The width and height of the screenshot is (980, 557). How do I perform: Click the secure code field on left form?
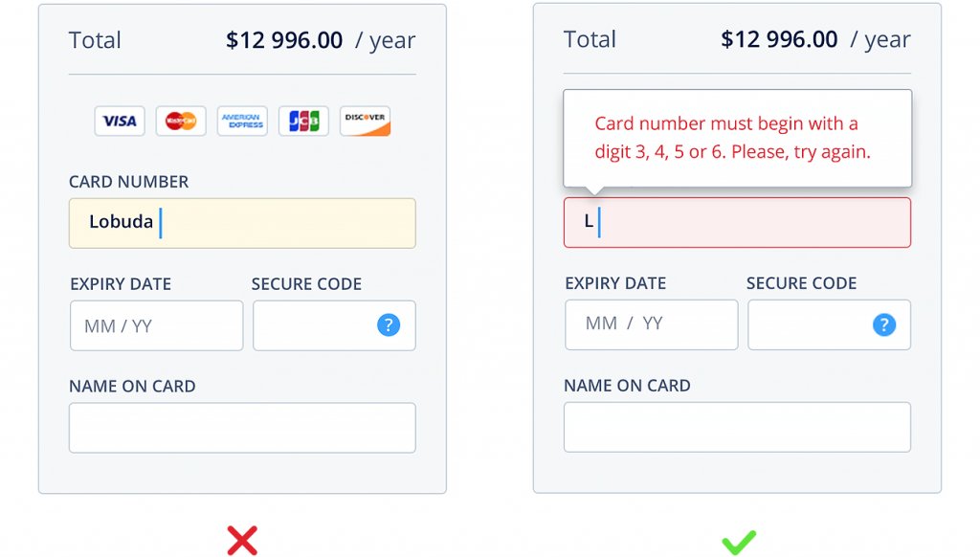pyautogui.click(x=316, y=325)
